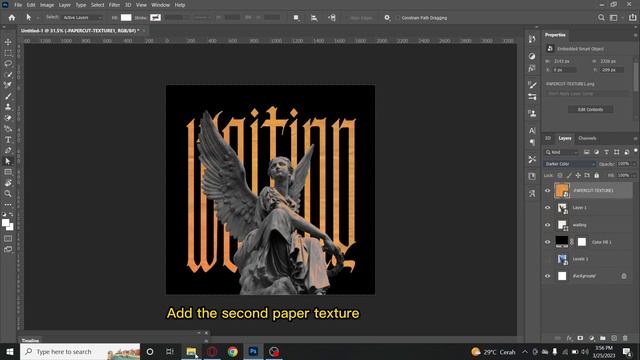Open the Adjustments panel circle icon
This screenshot has width=640, height=360.
coord(532,56)
